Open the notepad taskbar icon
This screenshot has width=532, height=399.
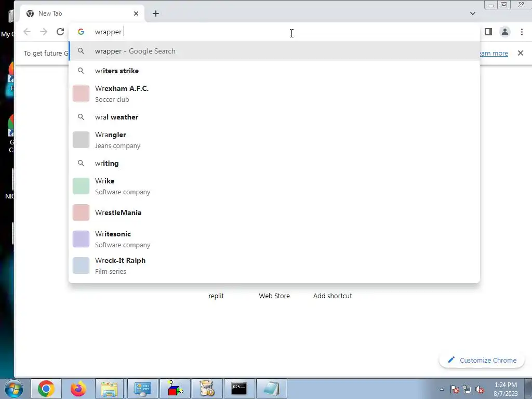click(271, 389)
